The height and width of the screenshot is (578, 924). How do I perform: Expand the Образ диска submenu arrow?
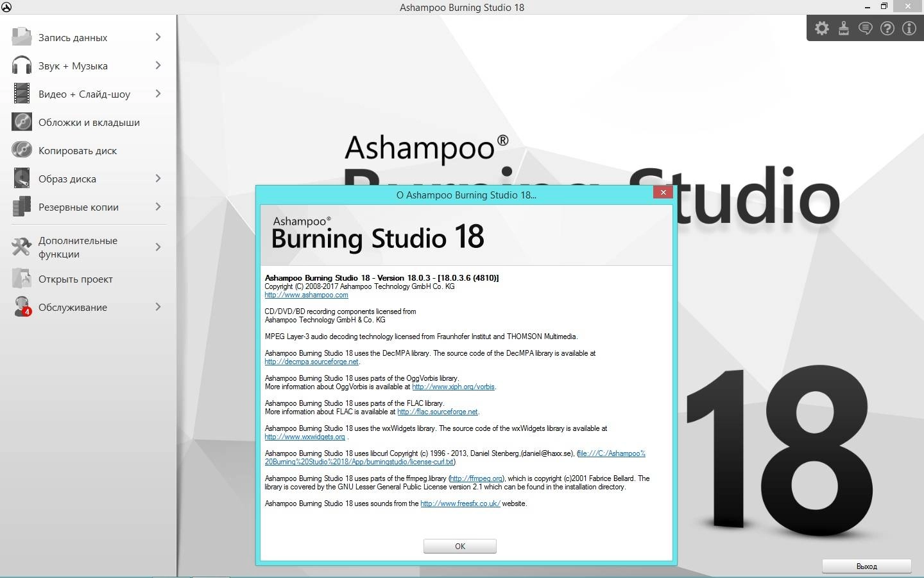[x=158, y=179]
